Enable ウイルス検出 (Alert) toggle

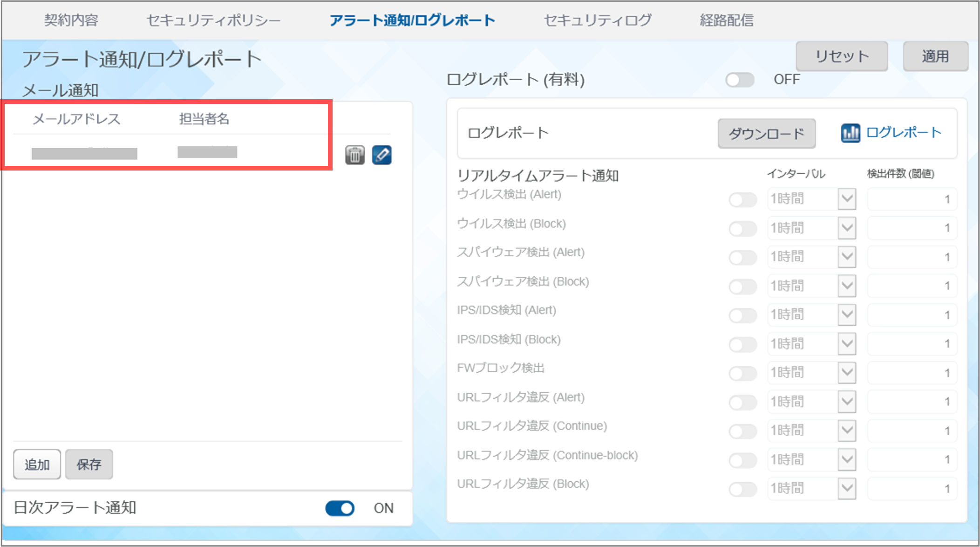[742, 200]
